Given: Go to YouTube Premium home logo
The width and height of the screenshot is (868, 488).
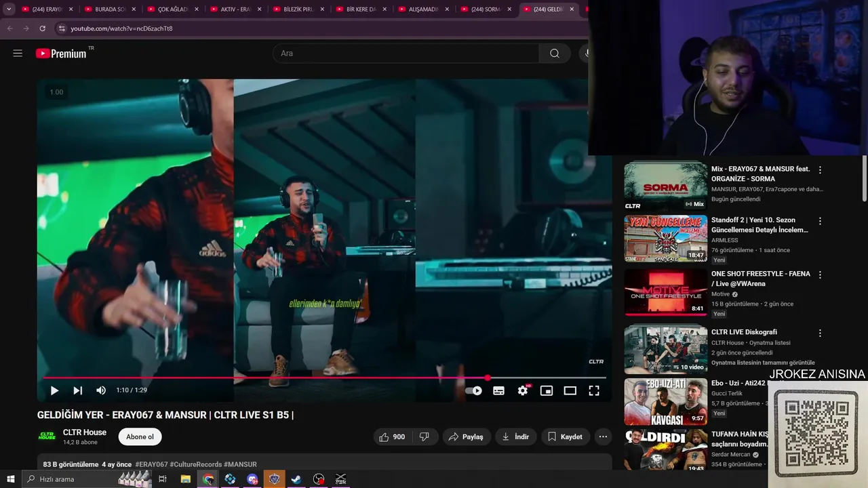Looking at the screenshot, I should pos(62,54).
